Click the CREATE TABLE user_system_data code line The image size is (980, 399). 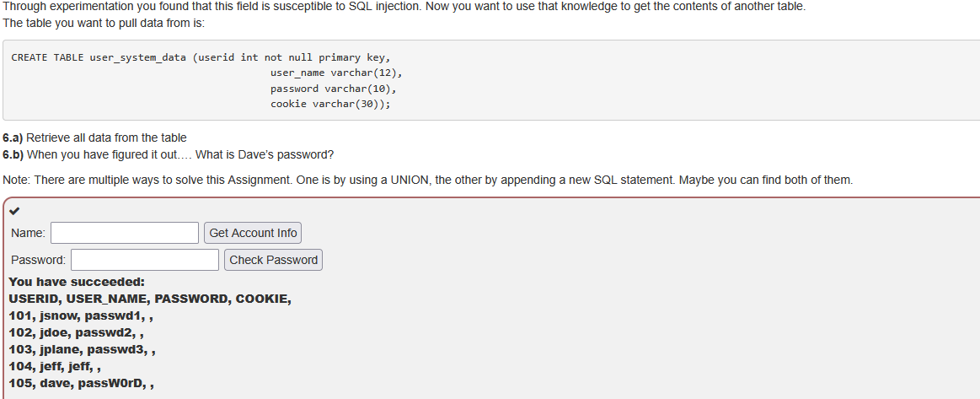201,57
